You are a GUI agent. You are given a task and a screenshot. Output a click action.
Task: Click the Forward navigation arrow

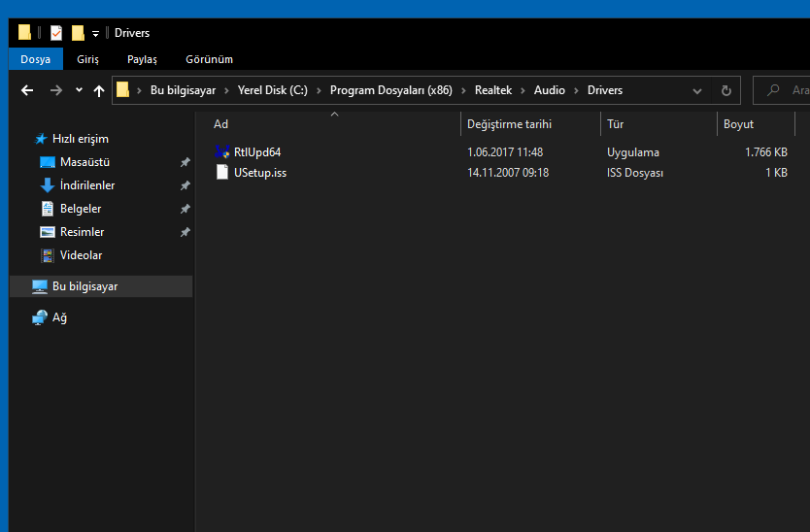coord(55,90)
